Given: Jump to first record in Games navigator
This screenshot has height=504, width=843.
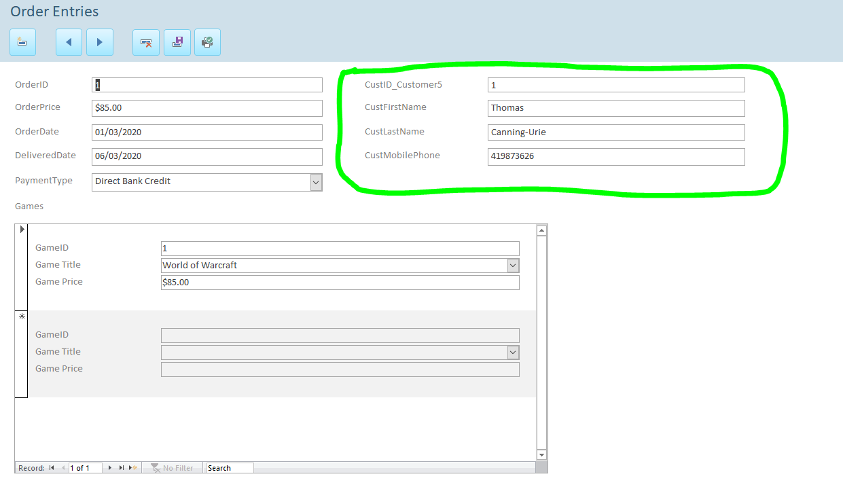Looking at the screenshot, I should coord(52,468).
